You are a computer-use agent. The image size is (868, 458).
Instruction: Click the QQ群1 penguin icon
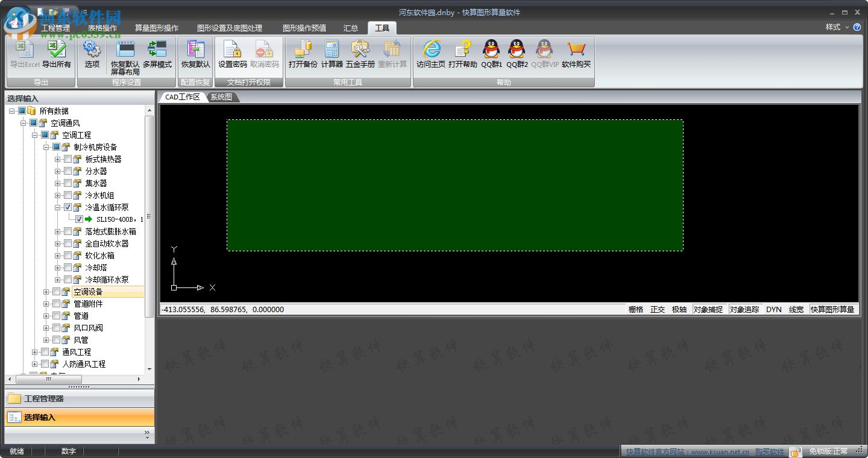coord(491,49)
